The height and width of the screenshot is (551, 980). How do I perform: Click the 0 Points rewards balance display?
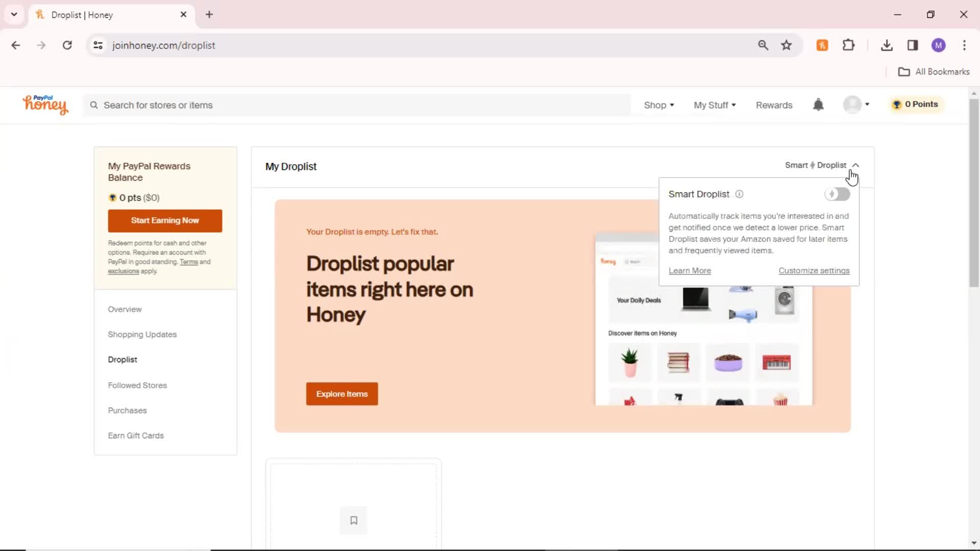pos(915,104)
